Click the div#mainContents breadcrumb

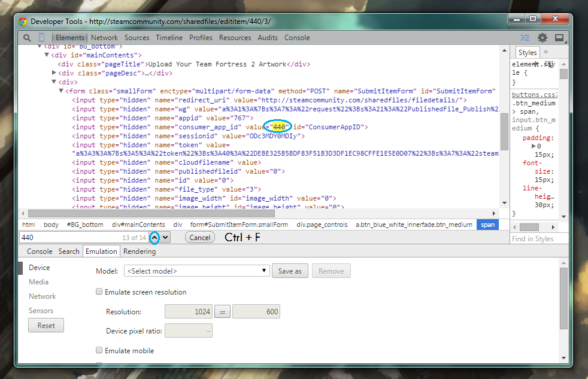coord(138,225)
